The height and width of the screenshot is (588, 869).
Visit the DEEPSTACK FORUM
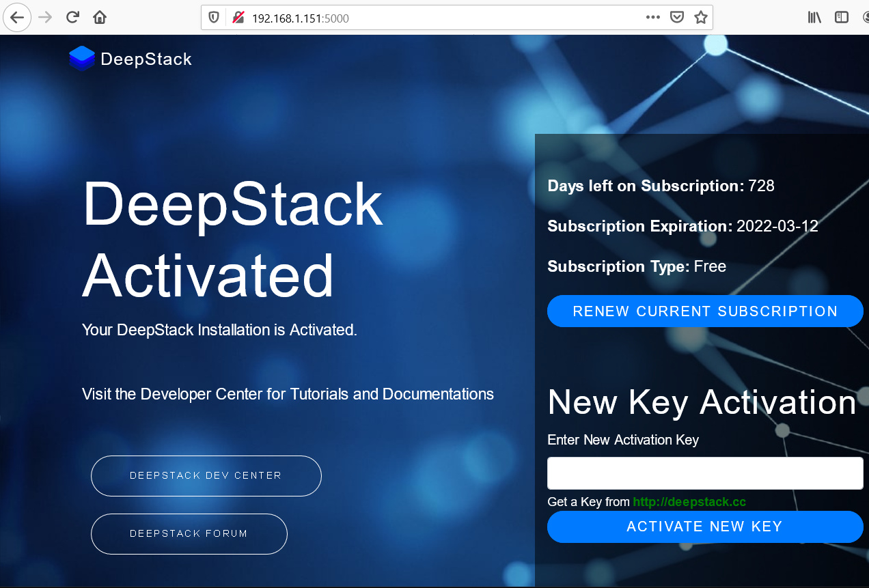pos(189,533)
